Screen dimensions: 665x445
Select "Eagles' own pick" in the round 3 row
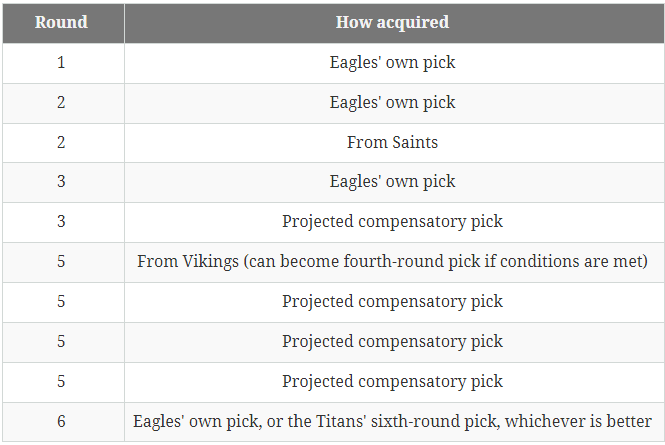point(392,182)
